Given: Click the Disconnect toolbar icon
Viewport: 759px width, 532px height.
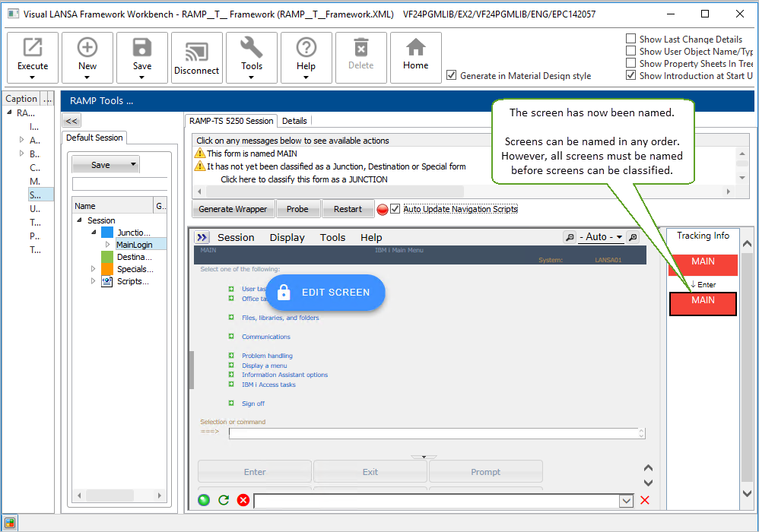Looking at the screenshot, I should point(196,52).
